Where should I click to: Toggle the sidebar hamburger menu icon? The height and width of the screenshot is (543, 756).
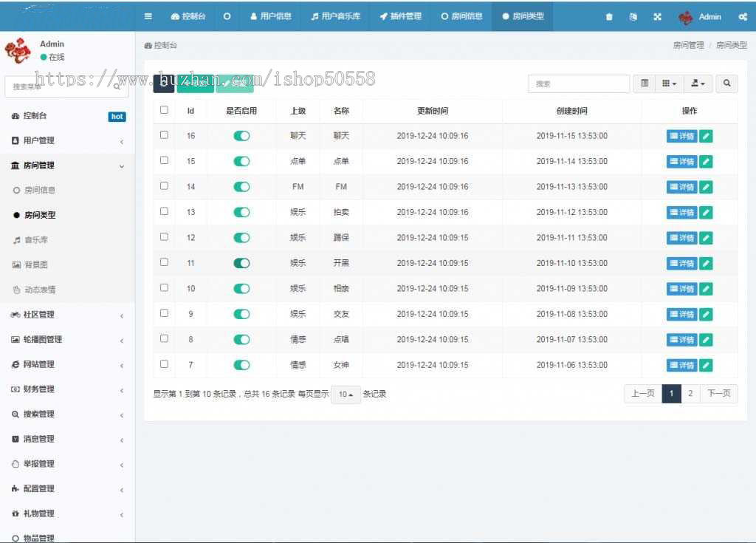148,16
